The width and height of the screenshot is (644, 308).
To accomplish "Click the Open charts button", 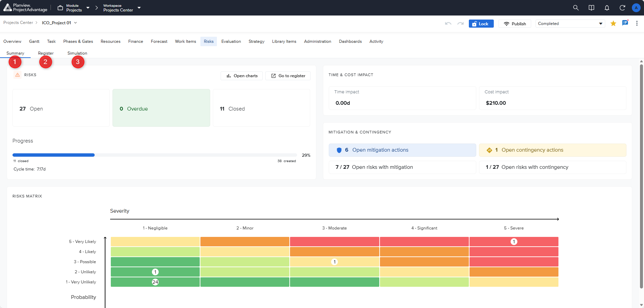I will [x=241, y=76].
